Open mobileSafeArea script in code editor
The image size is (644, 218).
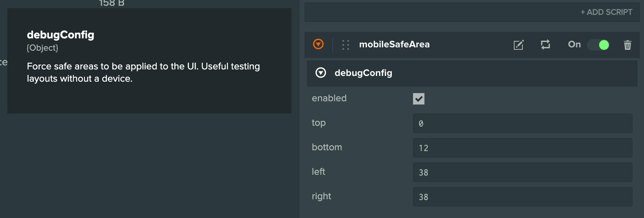[518, 44]
